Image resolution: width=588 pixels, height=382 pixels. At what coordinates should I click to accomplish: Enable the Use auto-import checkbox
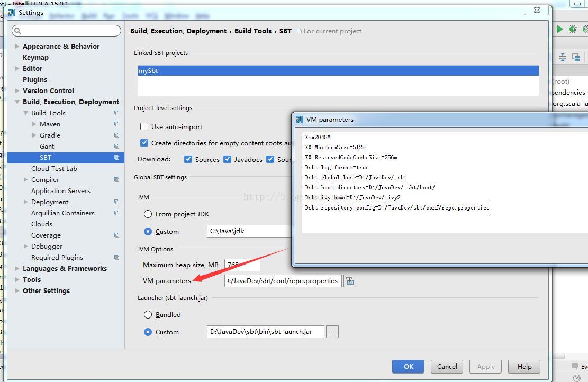(144, 126)
